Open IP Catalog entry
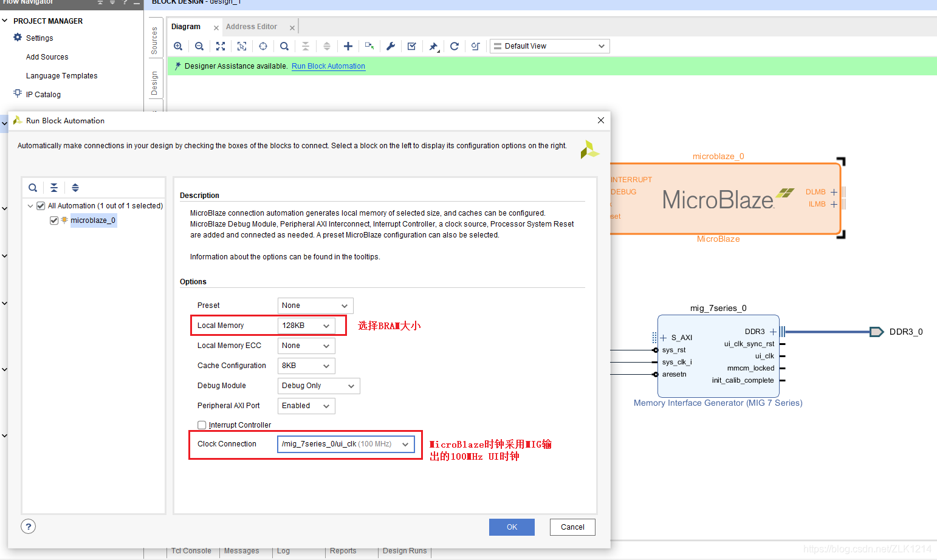 coord(43,95)
